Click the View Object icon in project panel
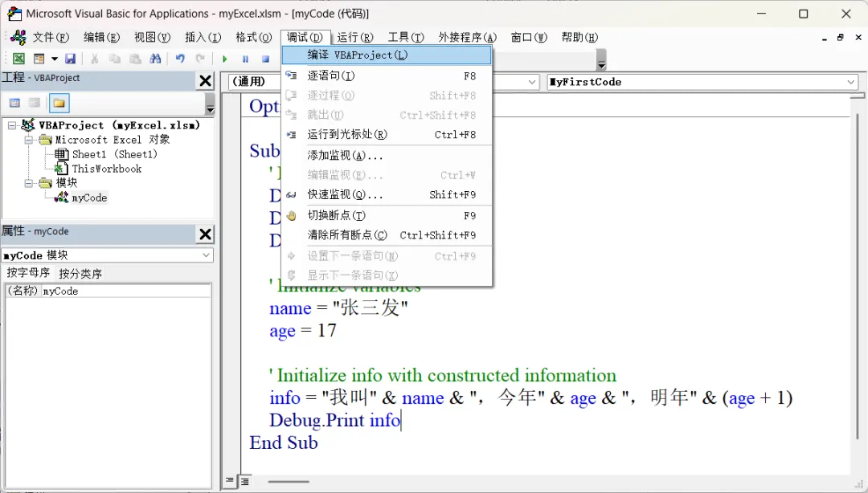Image resolution: width=868 pixels, height=493 pixels. click(35, 103)
